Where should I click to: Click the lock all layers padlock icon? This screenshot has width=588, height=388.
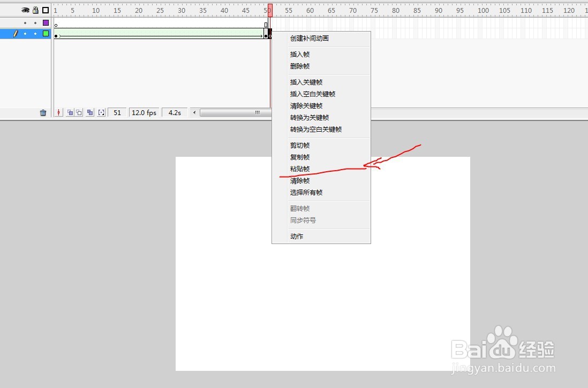coord(35,10)
